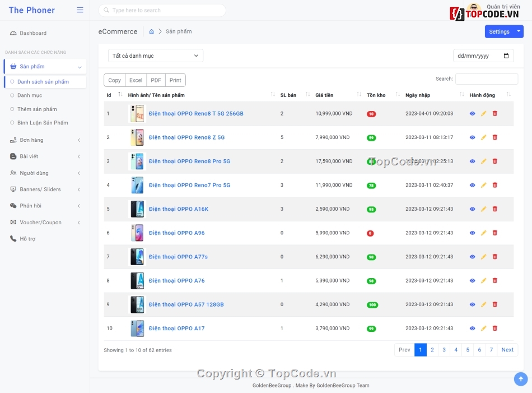Click the hamburger menu icon beside The Phoner
Image resolution: width=532 pixels, height=393 pixels.
click(x=80, y=10)
